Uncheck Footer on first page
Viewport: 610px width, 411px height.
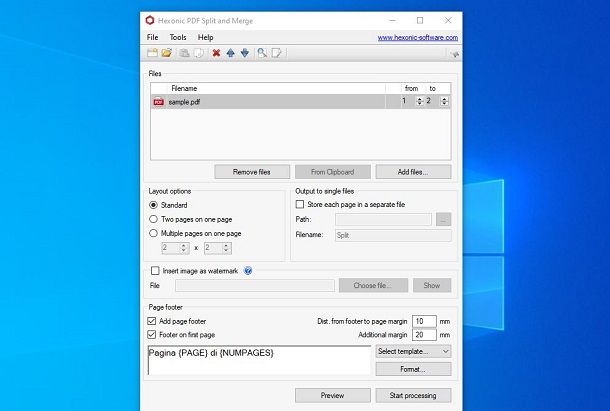click(152, 334)
